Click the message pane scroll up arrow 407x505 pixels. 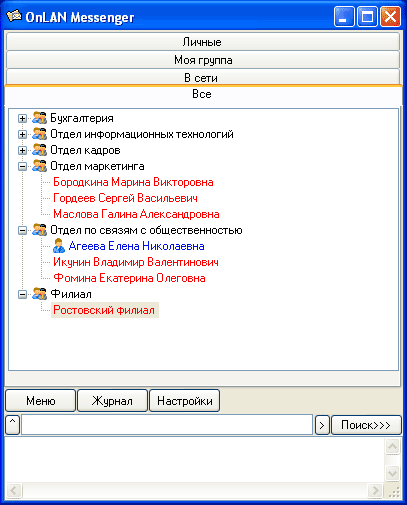point(393,447)
